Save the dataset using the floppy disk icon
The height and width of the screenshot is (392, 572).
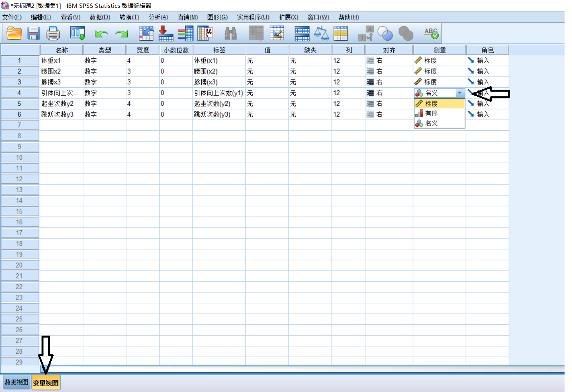click(34, 34)
